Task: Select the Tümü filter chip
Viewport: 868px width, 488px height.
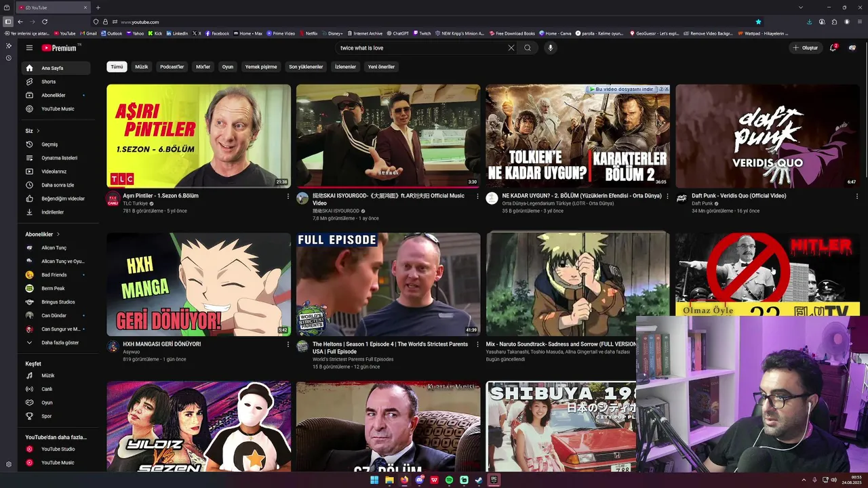Action: (117, 66)
